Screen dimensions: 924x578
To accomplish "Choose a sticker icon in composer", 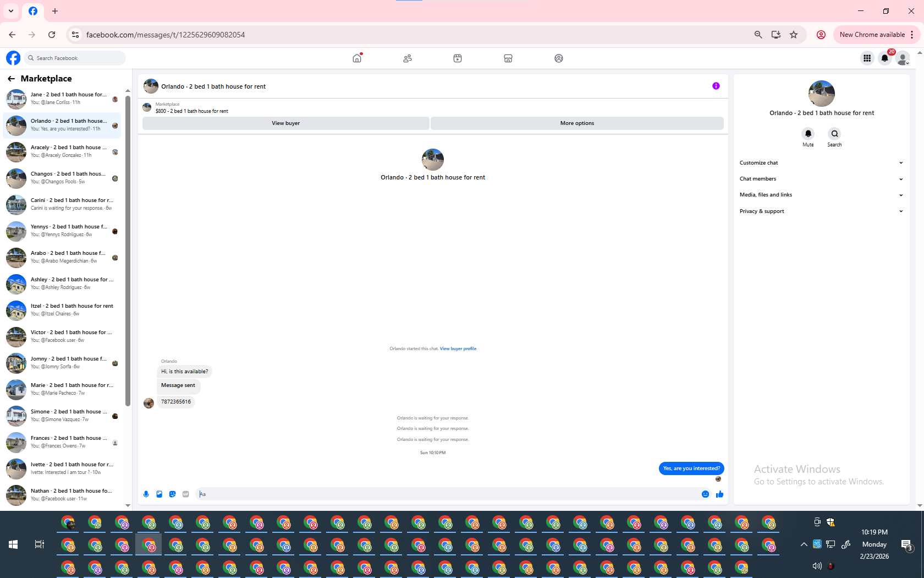I will click(x=172, y=494).
